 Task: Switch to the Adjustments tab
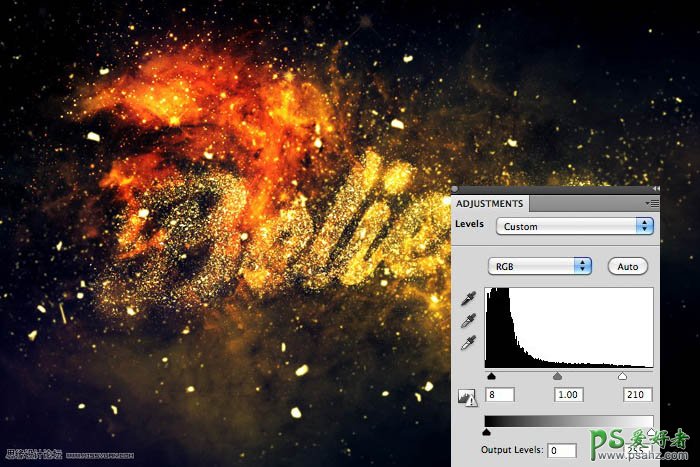pos(489,204)
